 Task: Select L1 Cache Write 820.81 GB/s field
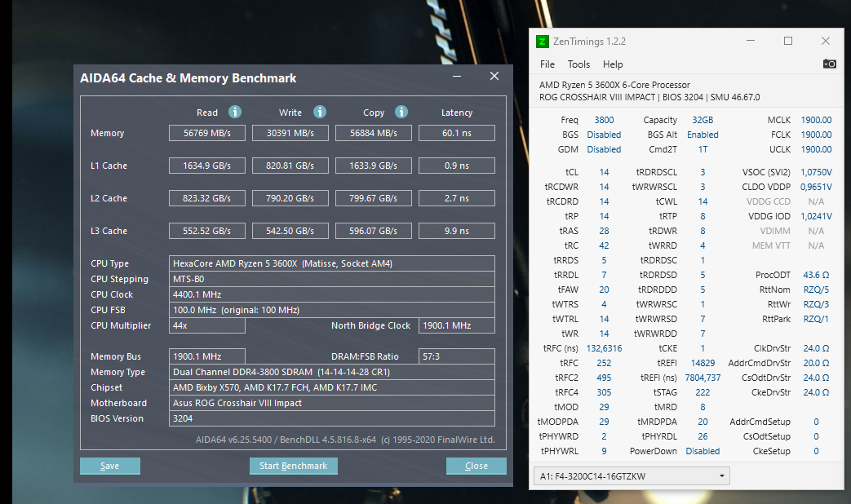pos(290,166)
